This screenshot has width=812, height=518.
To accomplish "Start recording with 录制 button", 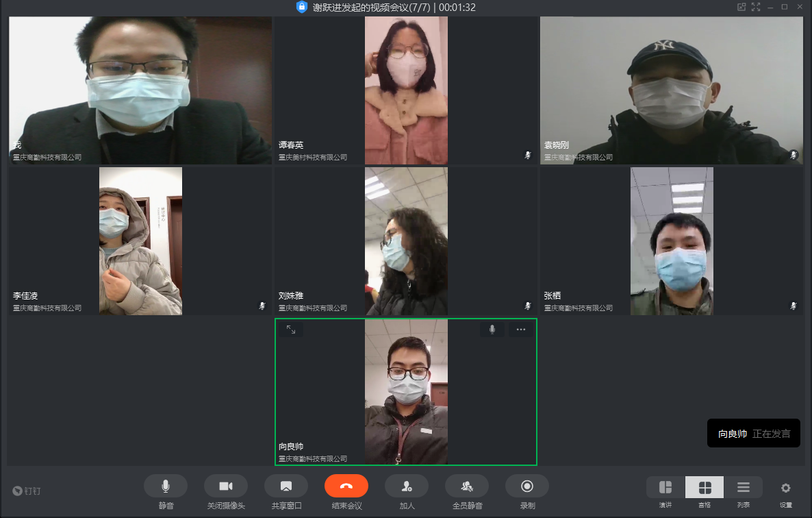I will (526, 486).
